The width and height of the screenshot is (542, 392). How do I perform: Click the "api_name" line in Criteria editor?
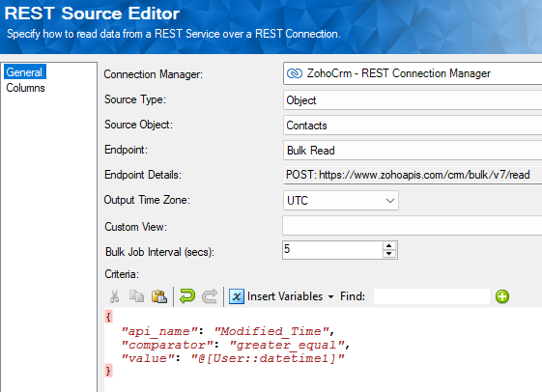pos(227,331)
